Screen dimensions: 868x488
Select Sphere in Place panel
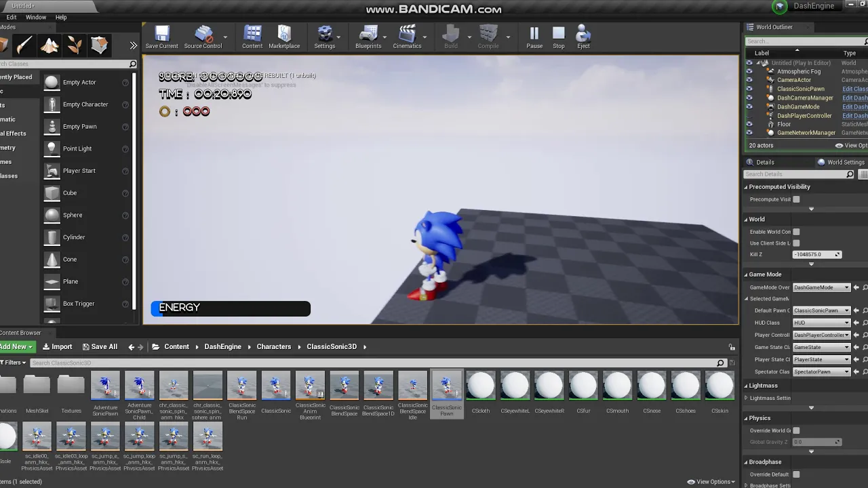[x=86, y=215]
